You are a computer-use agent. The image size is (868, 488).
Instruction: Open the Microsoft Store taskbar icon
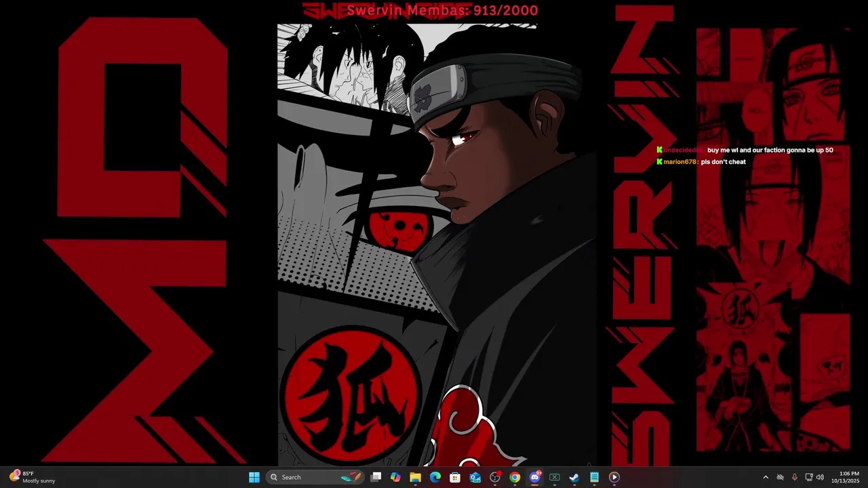pos(455,477)
